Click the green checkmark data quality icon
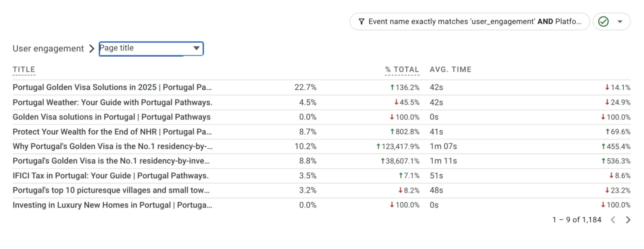Viewport: 644px width, 249px height. pos(604,21)
